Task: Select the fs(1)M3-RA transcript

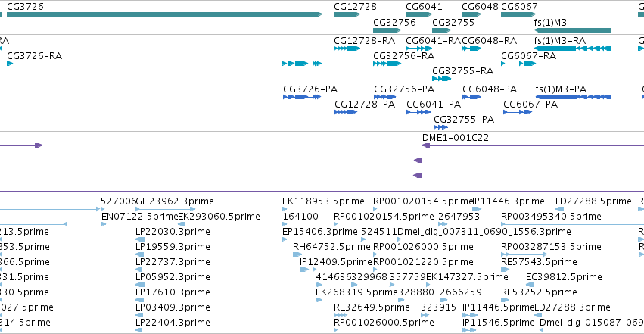Action: [573, 48]
